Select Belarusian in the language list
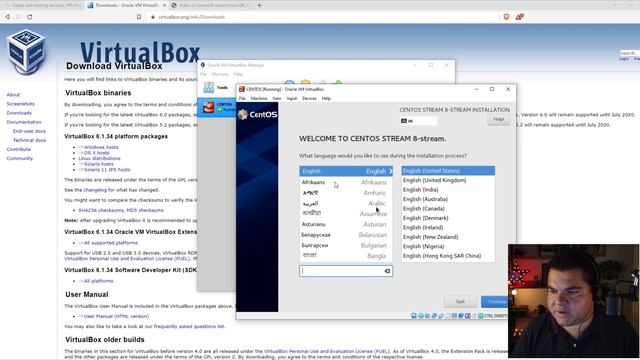The height and width of the screenshot is (360, 640). pos(346,235)
